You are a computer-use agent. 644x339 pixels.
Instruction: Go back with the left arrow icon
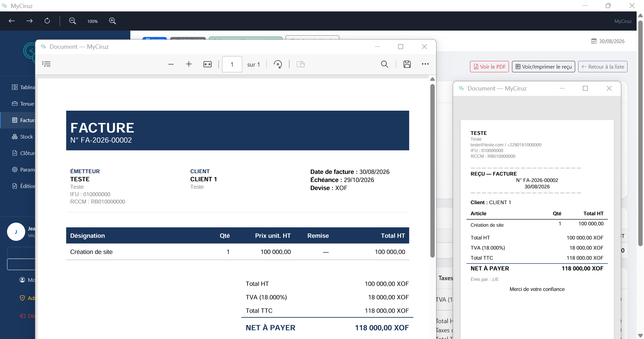pyautogui.click(x=12, y=21)
